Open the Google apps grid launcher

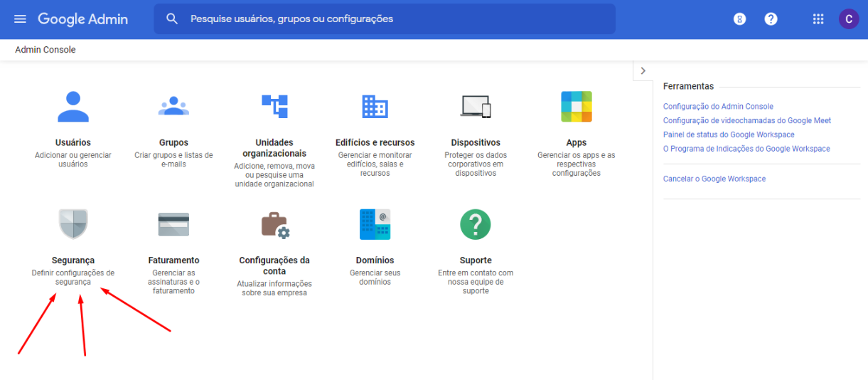818,19
